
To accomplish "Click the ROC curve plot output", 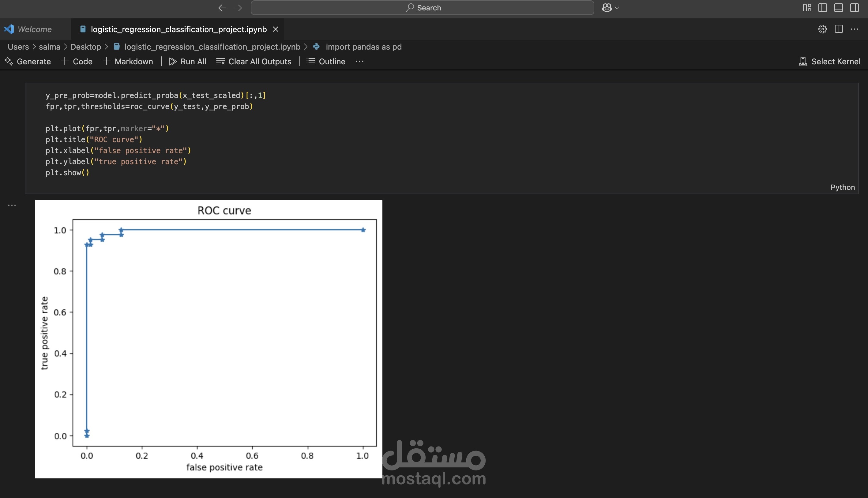I will point(209,339).
